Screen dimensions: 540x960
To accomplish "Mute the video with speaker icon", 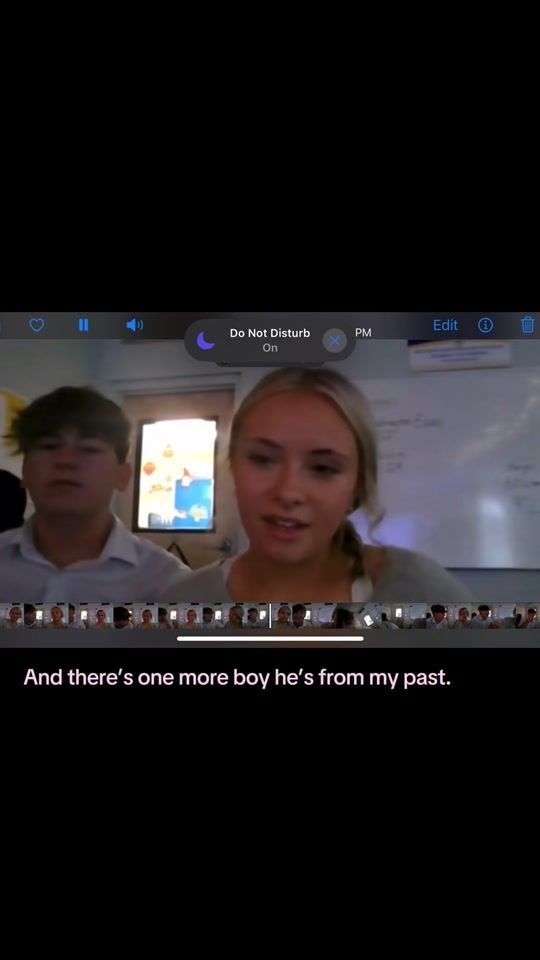I will [135, 325].
